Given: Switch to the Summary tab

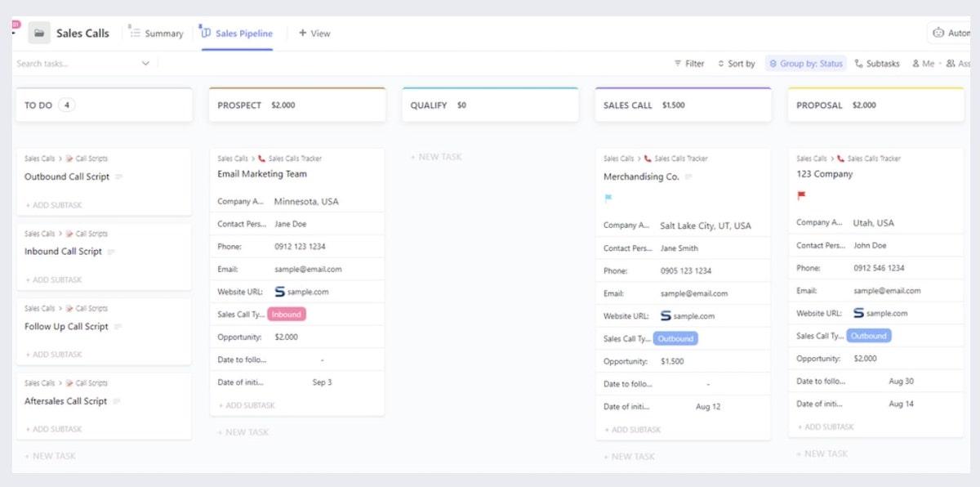Looking at the screenshot, I should tap(156, 34).
